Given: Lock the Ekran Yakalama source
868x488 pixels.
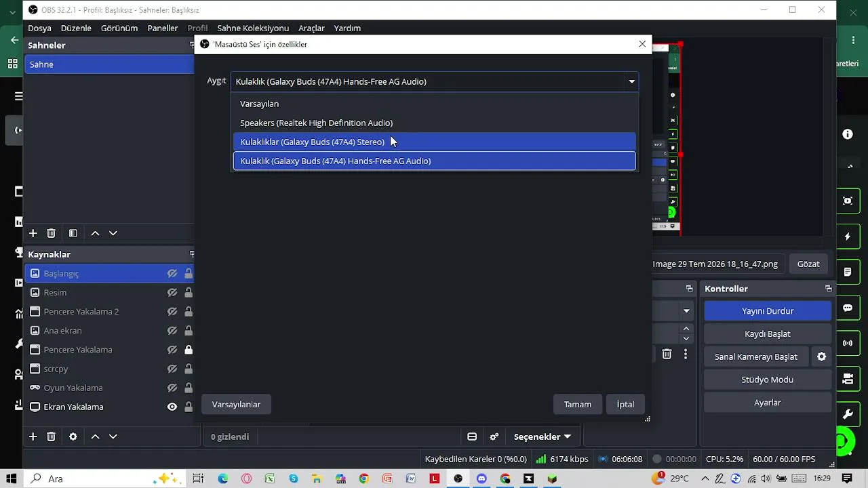Looking at the screenshot, I should 189,407.
